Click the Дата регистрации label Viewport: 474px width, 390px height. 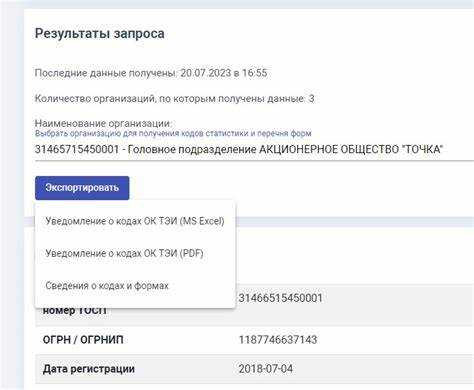[89, 369]
